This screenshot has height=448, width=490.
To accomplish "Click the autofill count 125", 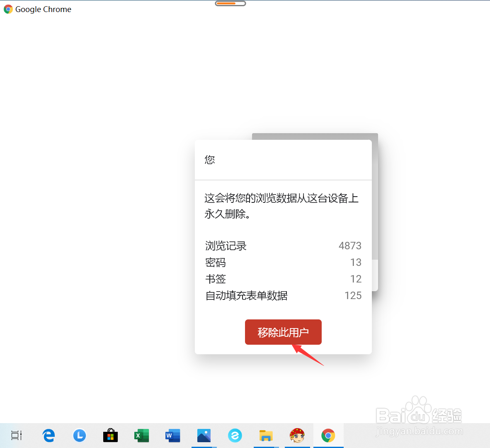I will click(x=353, y=295).
